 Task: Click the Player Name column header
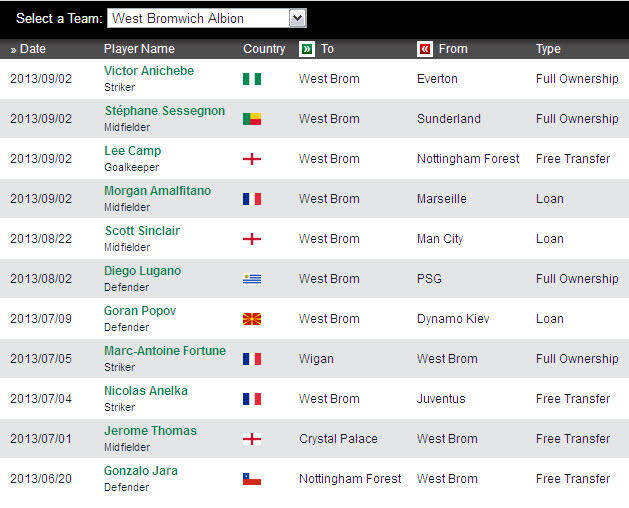point(139,49)
